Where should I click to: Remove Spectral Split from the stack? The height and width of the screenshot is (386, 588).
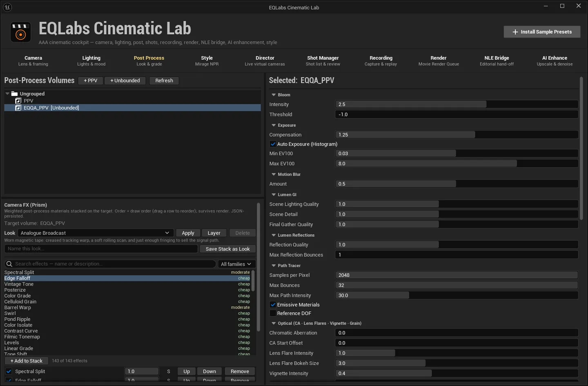(240, 371)
